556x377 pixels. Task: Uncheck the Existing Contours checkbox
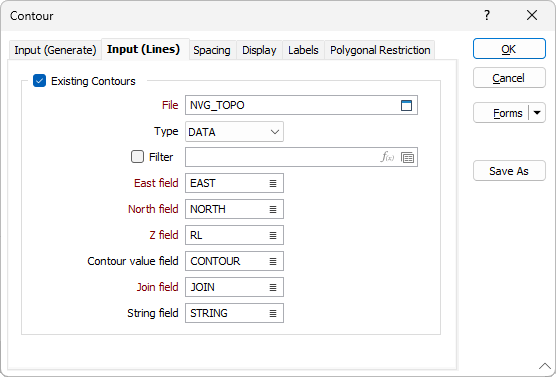pyautogui.click(x=39, y=81)
